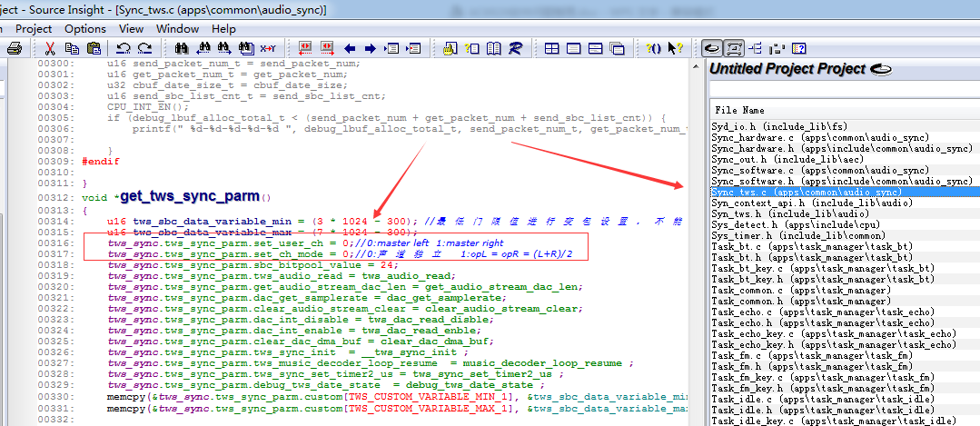Open the book-shaped Browse Files icon
Screen dimensions: 980x426
pos(493,48)
